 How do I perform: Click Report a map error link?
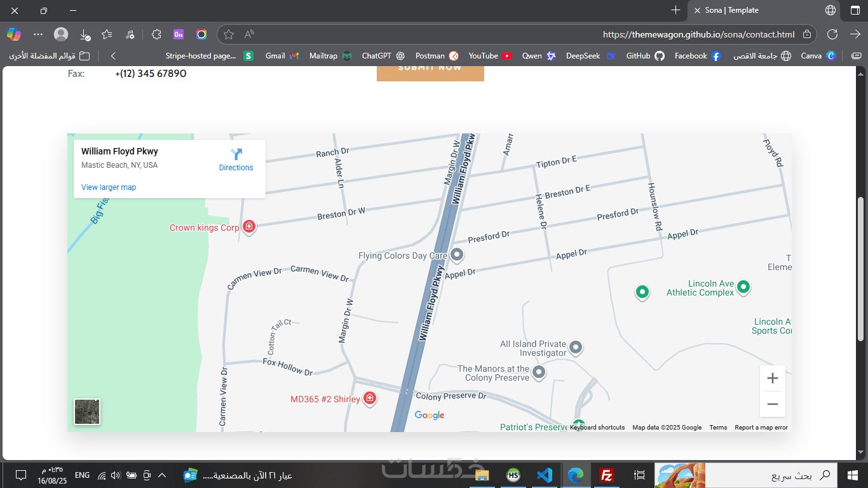click(x=761, y=428)
